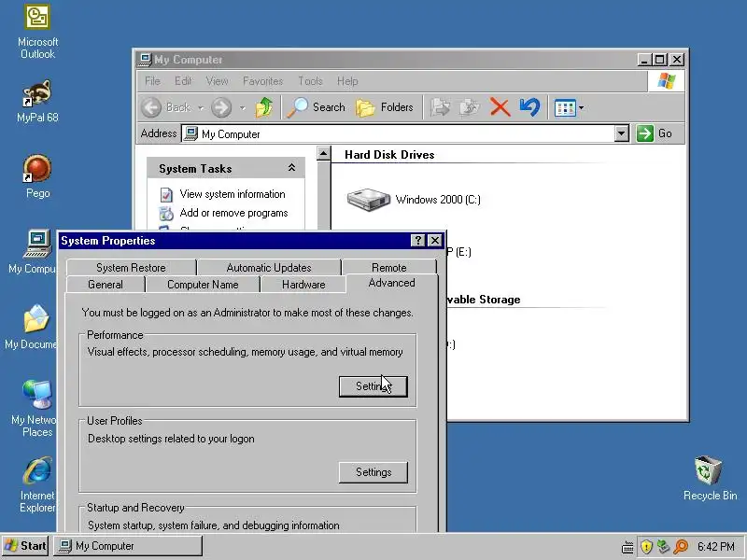Select the Advanced tab
Screen dimensions: 747x560
point(391,284)
